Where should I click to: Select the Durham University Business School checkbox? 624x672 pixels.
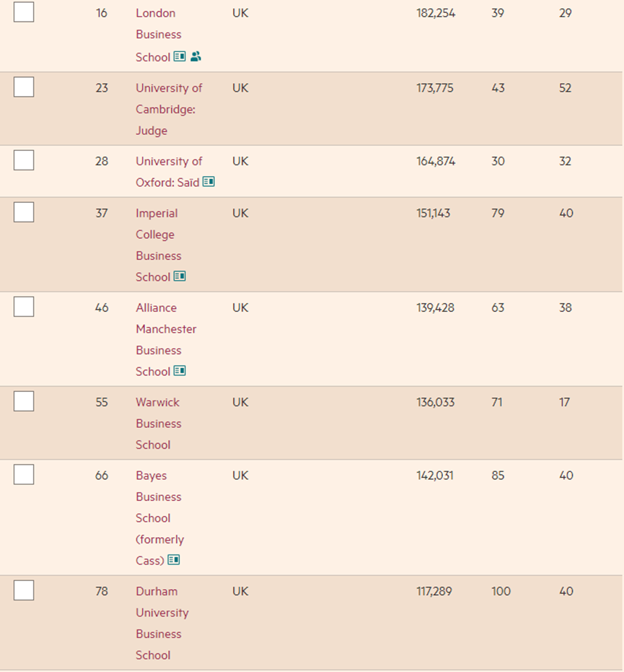click(x=24, y=590)
